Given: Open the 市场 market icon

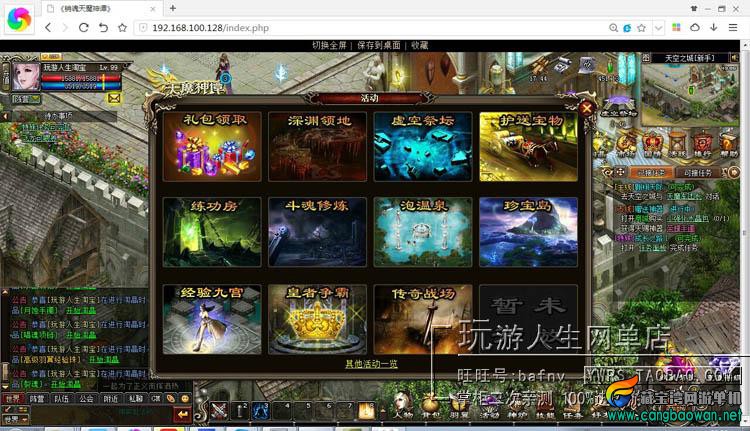Looking at the screenshot, I should click(626, 144).
